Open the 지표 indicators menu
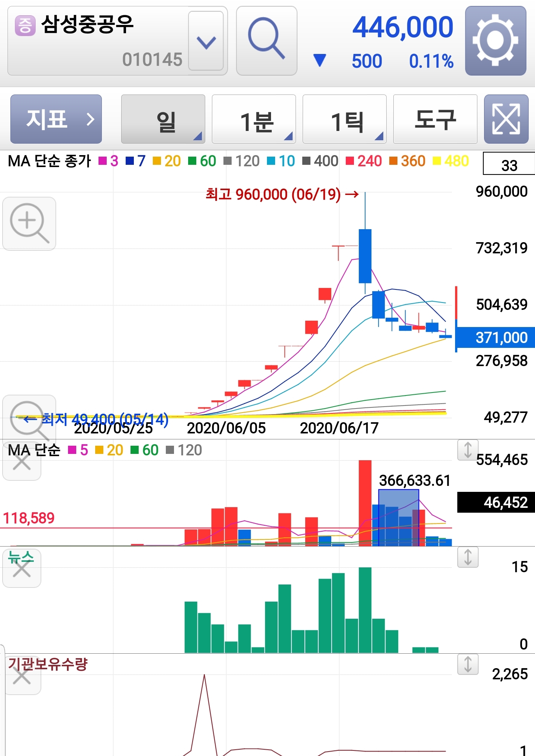 [56, 119]
